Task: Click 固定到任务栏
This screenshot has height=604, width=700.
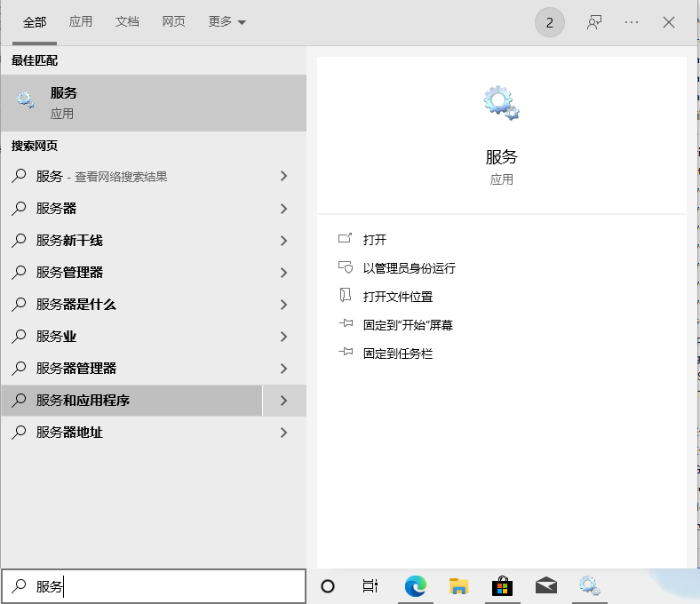Action: coord(398,354)
